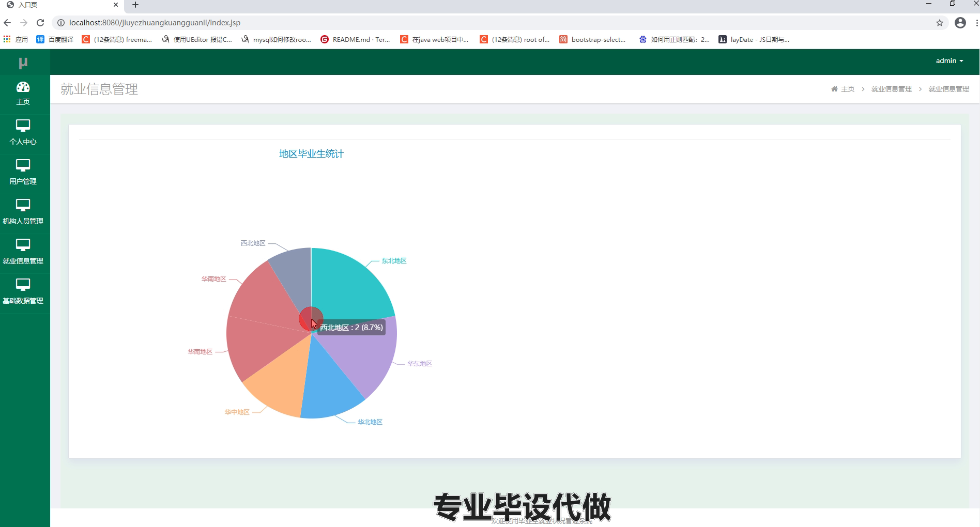Open the browser profile avatar icon
980x527 pixels.
pyautogui.click(x=960, y=23)
